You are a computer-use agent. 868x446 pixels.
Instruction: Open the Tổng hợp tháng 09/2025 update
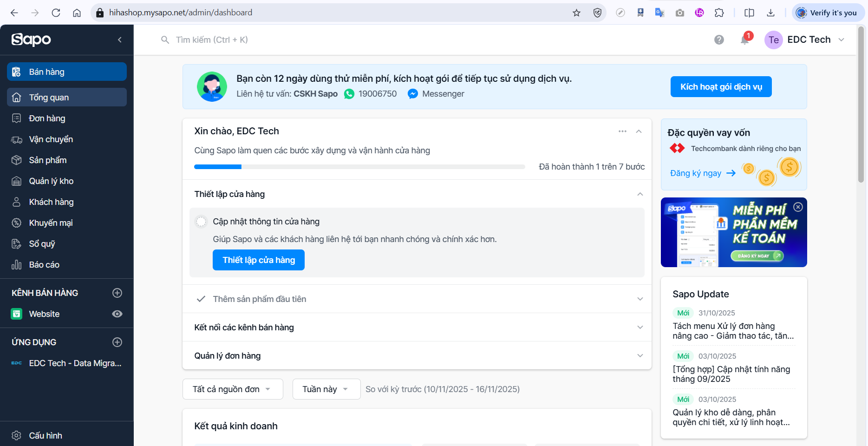pyautogui.click(x=731, y=374)
